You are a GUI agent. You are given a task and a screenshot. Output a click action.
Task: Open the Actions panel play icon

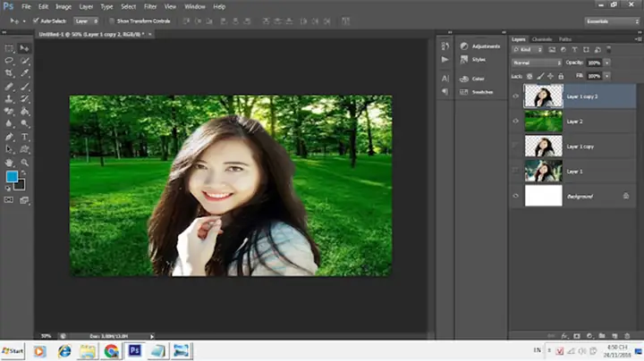click(445, 60)
